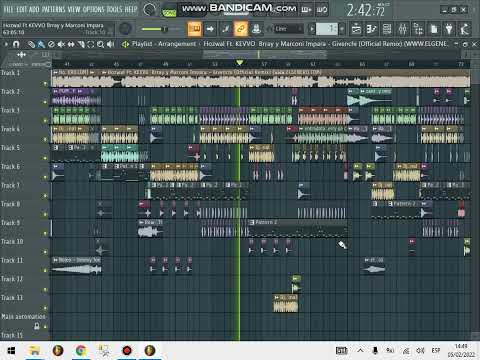Click the lock icon on Main automation track
The height and width of the screenshot is (360, 480).
[37, 326]
